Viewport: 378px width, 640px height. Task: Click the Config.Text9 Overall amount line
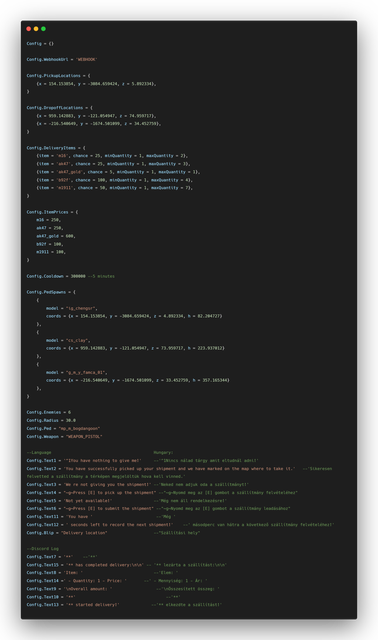coord(123,589)
